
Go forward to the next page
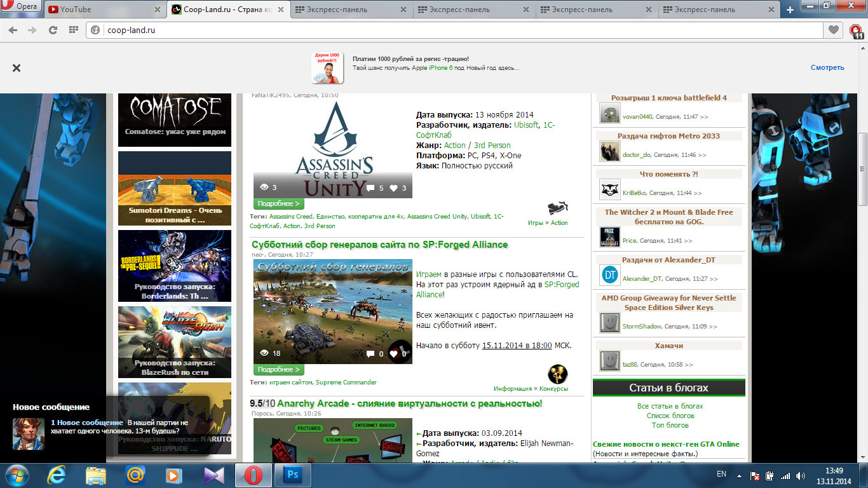point(32,30)
